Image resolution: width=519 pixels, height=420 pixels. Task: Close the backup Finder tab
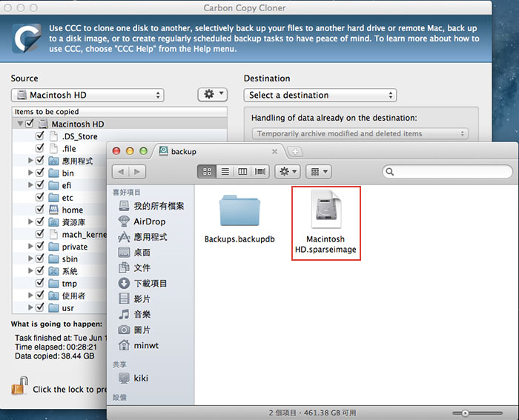pos(274,151)
